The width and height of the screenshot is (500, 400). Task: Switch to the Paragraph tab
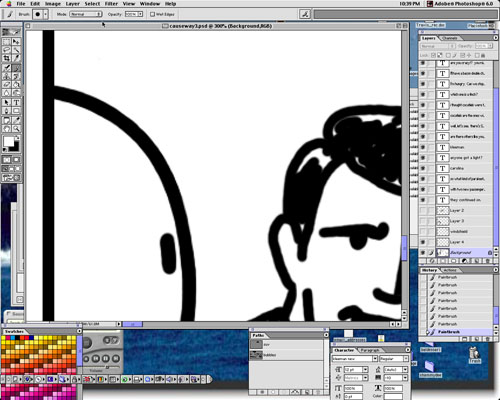pyautogui.click(x=370, y=350)
